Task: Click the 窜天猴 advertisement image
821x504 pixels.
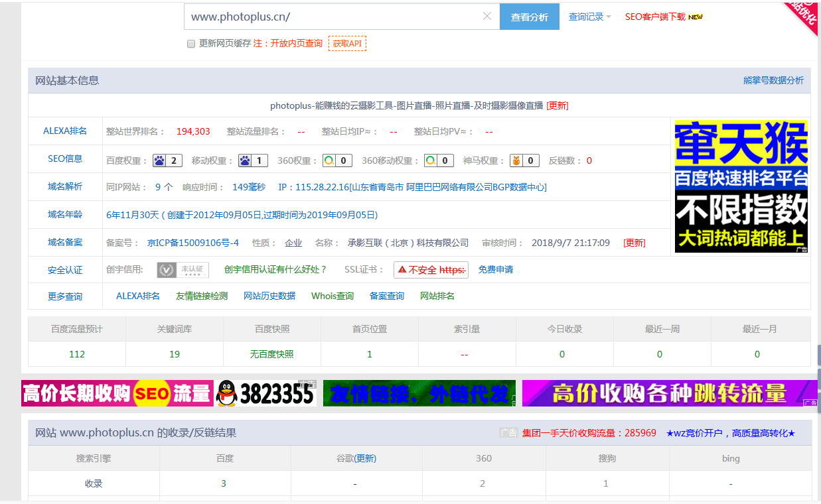Action: pos(741,186)
